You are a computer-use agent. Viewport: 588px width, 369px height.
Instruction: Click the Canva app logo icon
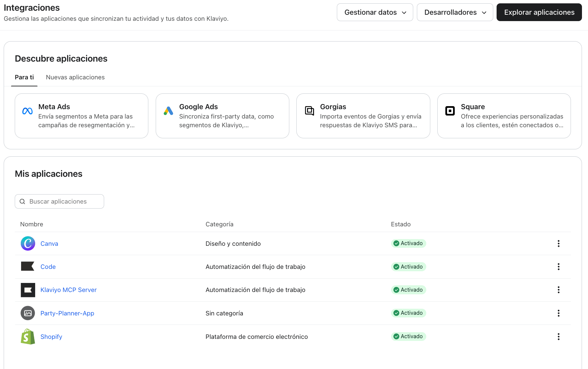pyautogui.click(x=28, y=243)
